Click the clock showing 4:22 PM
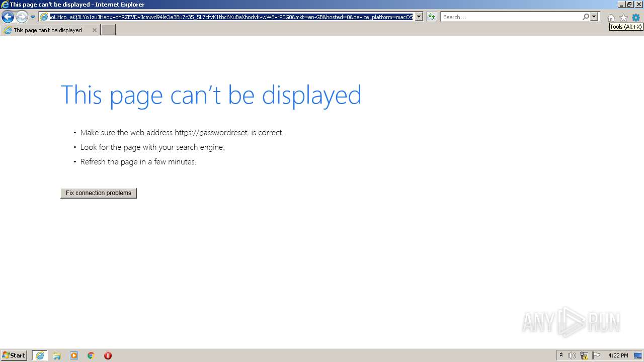The width and height of the screenshot is (644, 362). click(x=618, y=355)
